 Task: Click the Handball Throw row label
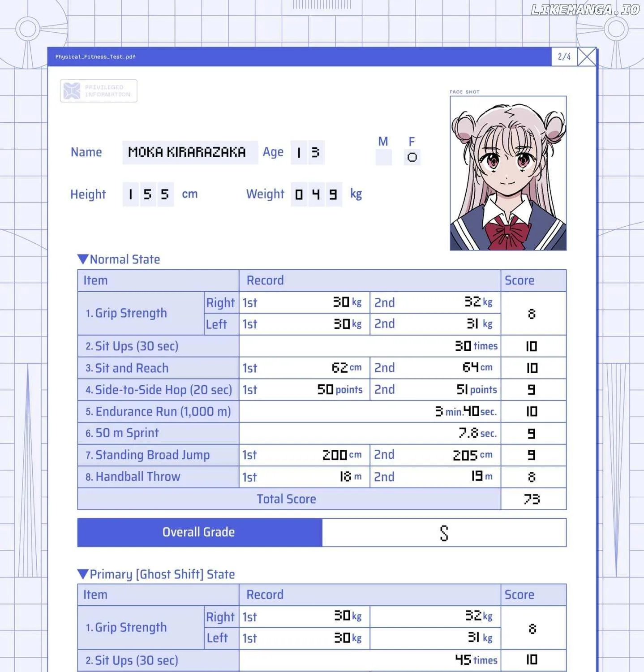(x=133, y=477)
